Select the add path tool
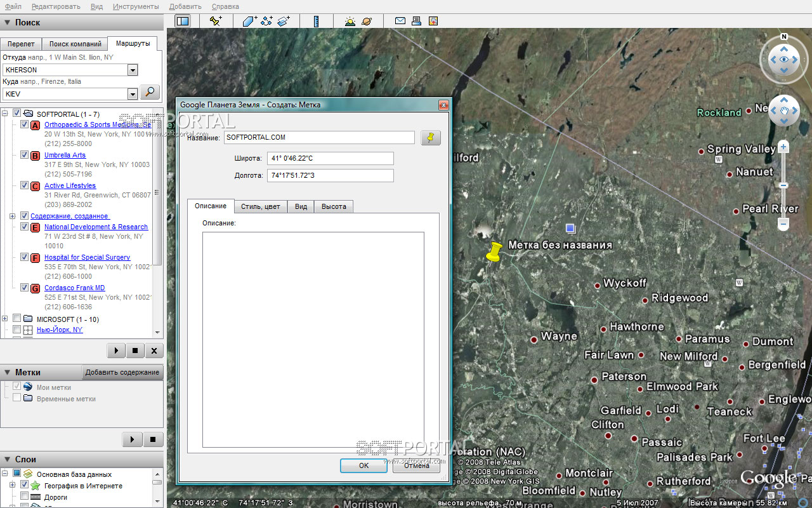Screen dimensions: 812x508 [x=266, y=21]
